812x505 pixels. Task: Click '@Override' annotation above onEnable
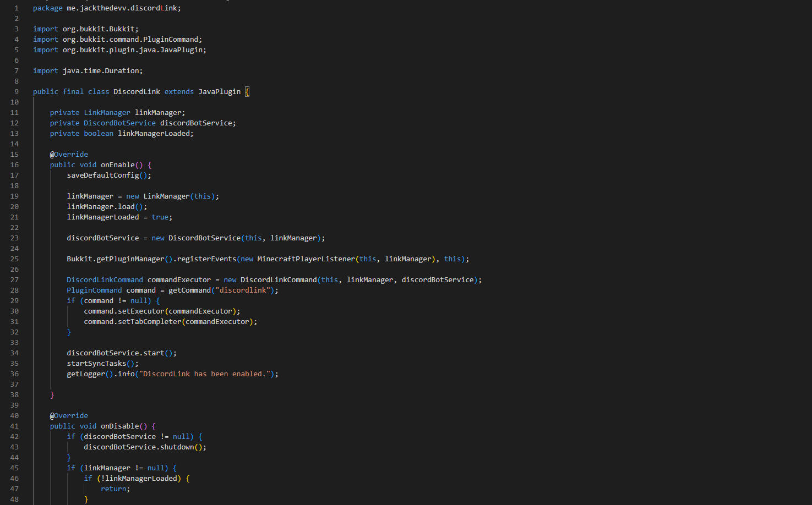[69, 155]
